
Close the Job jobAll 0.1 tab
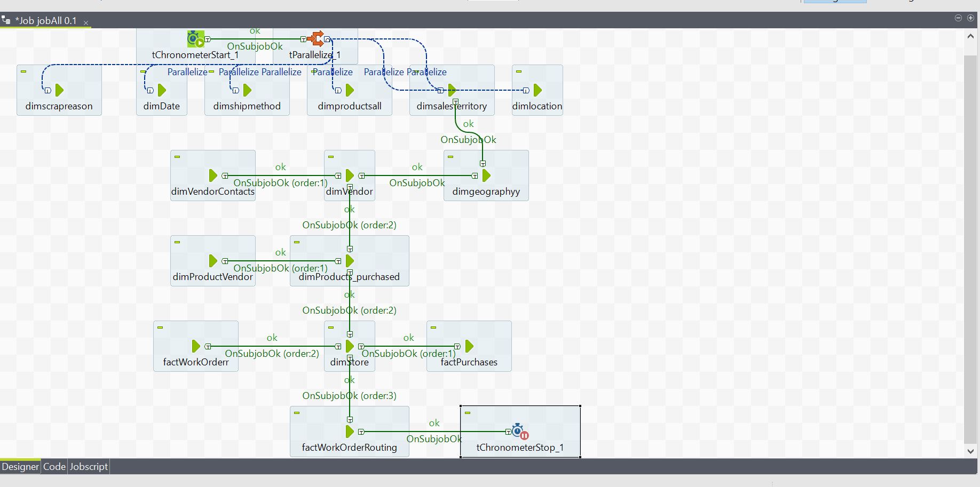[x=86, y=22]
